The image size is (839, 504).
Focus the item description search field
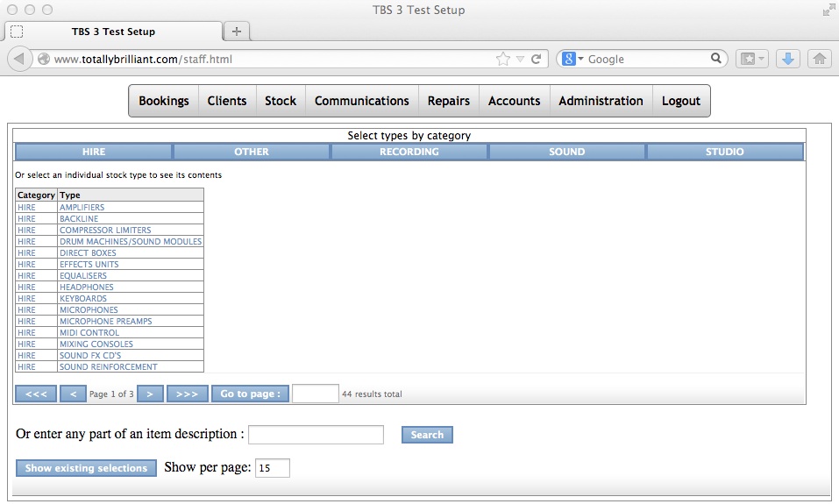pyautogui.click(x=316, y=435)
